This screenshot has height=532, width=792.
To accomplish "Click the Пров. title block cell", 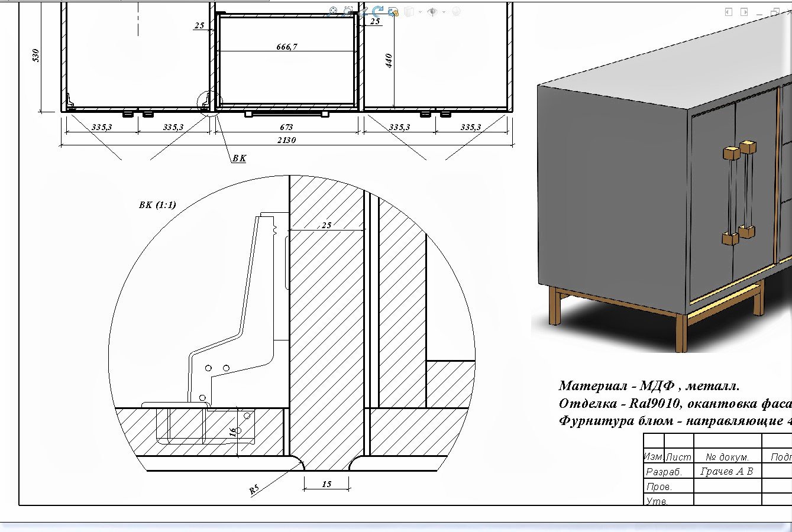I will click(668, 486).
